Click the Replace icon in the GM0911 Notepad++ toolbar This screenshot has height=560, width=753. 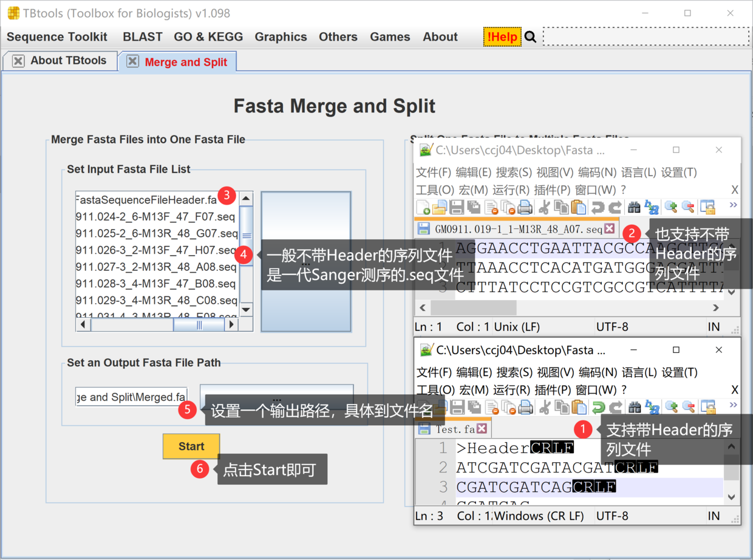652,207
